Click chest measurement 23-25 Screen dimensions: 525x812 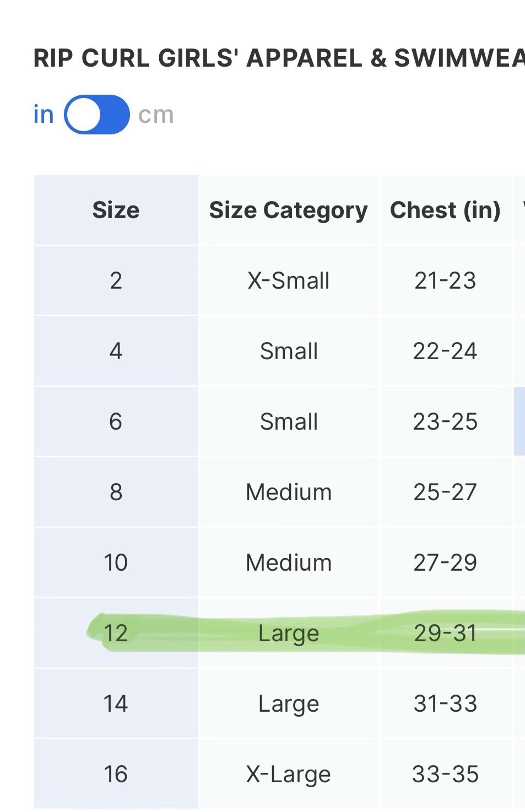point(445,421)
